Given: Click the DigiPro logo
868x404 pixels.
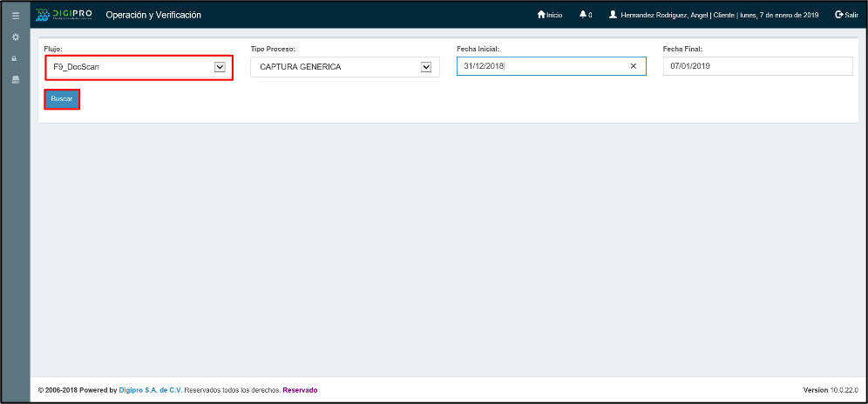Looking at the screenshot, I should [x=63, y=15].
